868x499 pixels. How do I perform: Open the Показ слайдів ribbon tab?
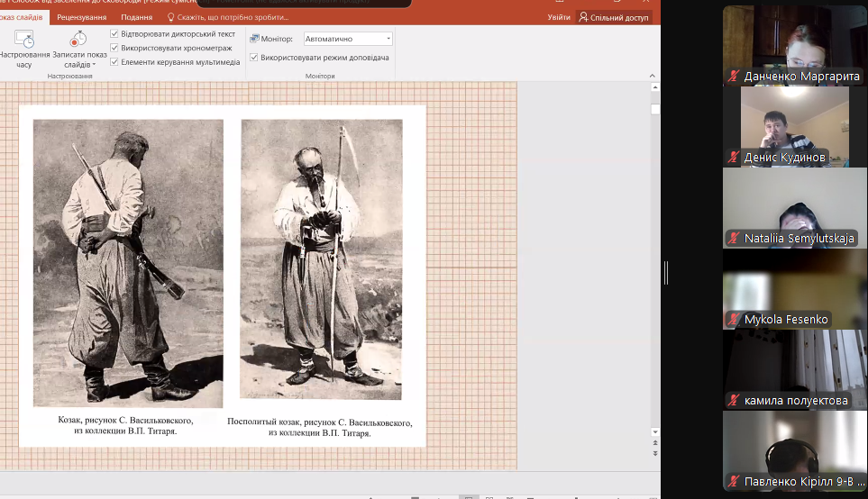(x=21, y=17)
